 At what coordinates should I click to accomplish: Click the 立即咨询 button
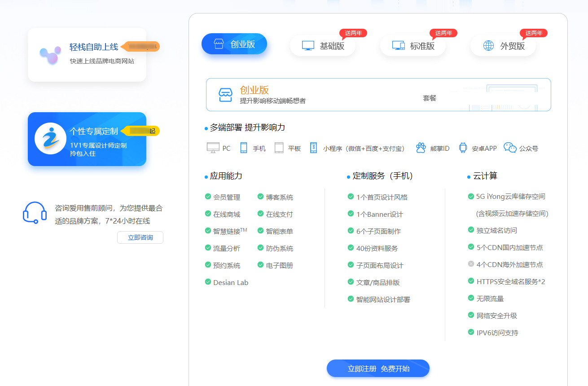[140, 237]
